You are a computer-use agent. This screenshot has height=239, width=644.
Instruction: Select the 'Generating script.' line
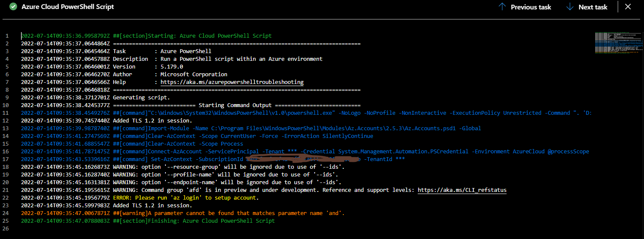pos(95,97)
